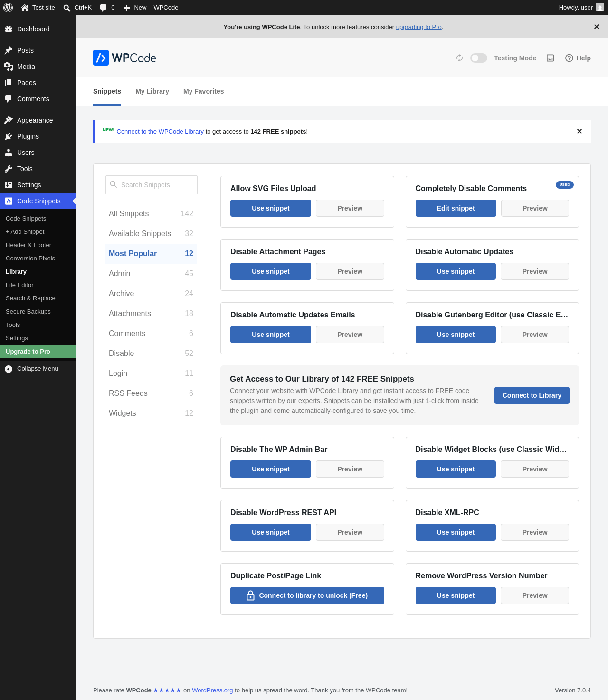608x700 pixels.
Task: Preview the Disable Attachment Pages snippet
Action: (350, 271)
